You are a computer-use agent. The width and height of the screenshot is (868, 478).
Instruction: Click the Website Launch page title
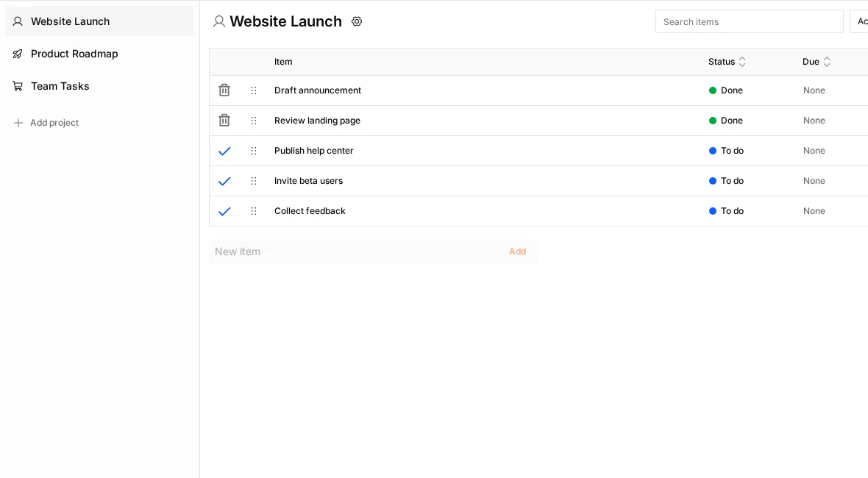[285, 21]
